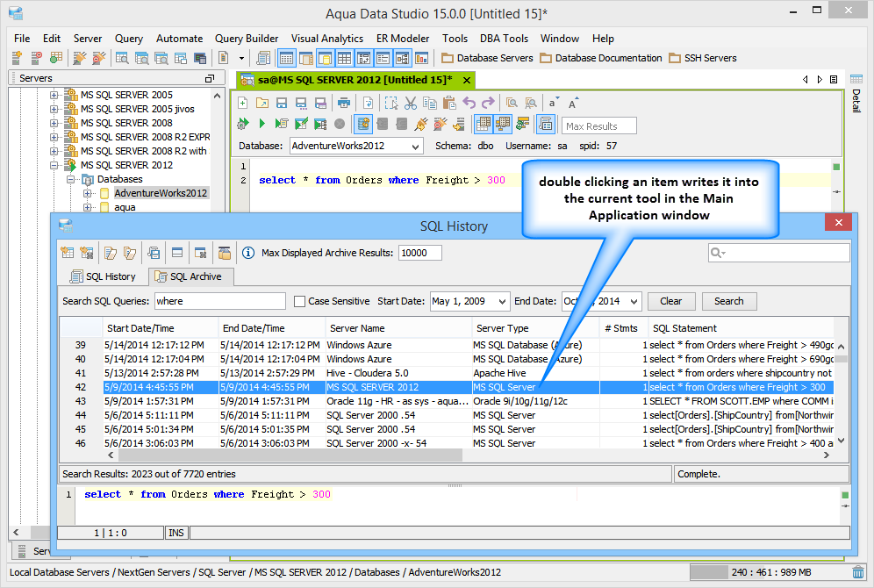
Task: Select row 41 Hive - Cloudera 5.0
Action: tap(447, 373)
